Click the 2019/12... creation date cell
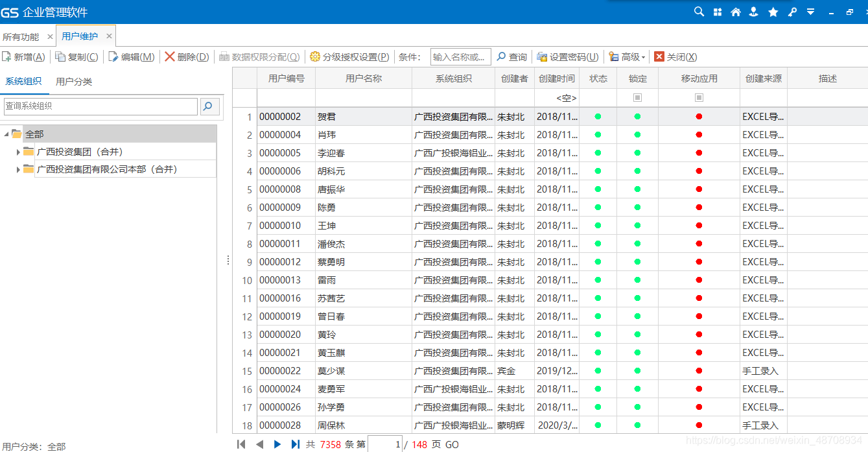868x452 pixels. point(556,371)
